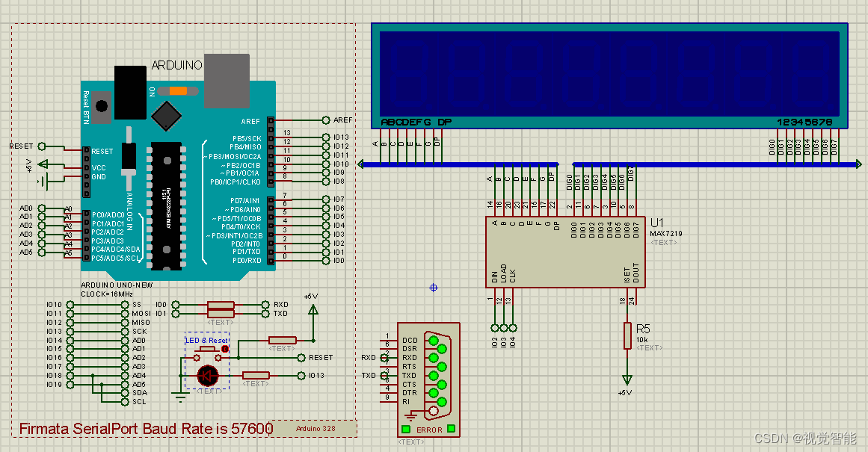Image resolution: width=868 pixels, height=452 pixels.
Task: Select TXD terminal beside COMPIM connector
Action: pyautogui.click(x=385, y=376)
